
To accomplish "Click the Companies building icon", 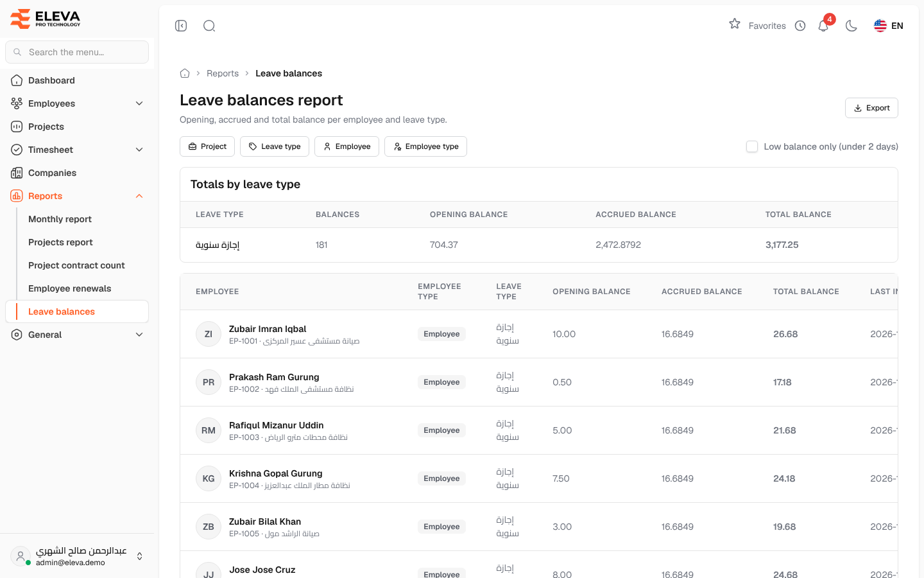I will tap(17, 173).
